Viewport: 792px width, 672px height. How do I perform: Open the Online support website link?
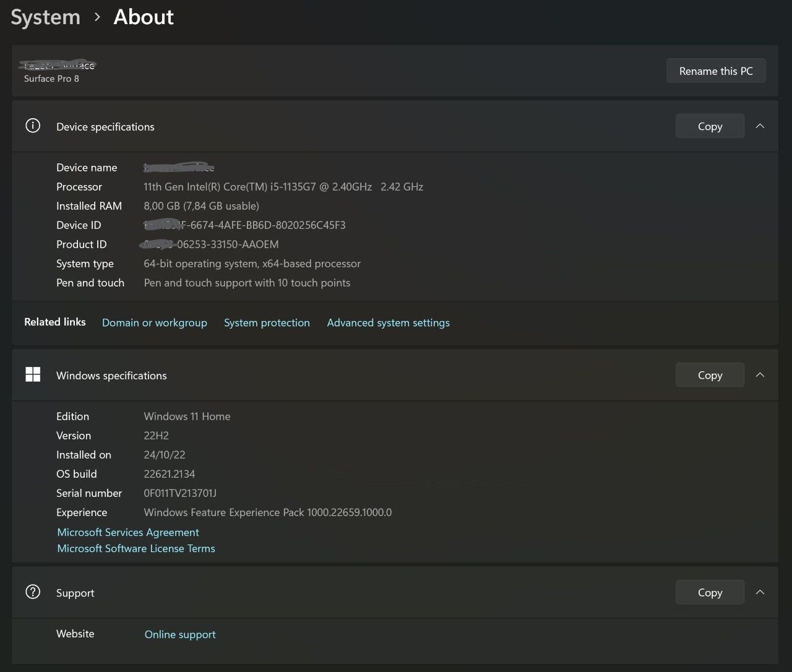point(180,634)
